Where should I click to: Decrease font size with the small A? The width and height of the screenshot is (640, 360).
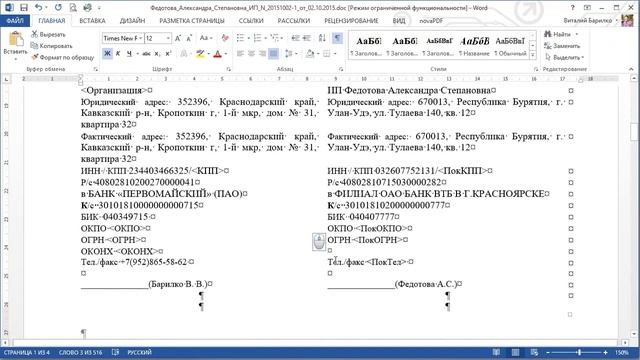click(189, 38)
